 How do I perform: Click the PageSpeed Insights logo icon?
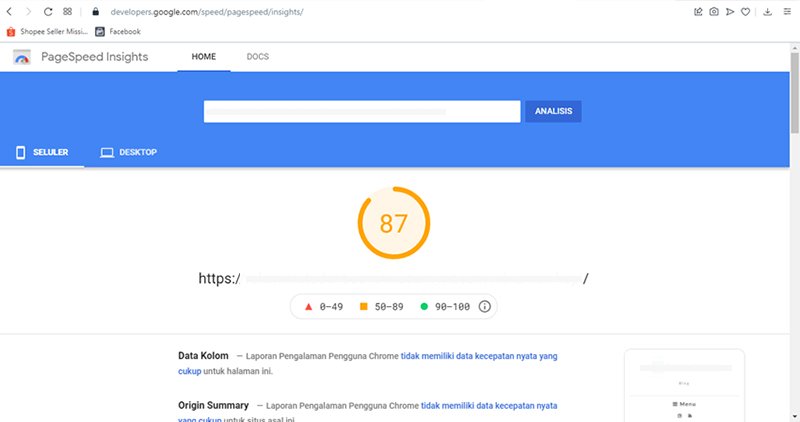[22, 57]
